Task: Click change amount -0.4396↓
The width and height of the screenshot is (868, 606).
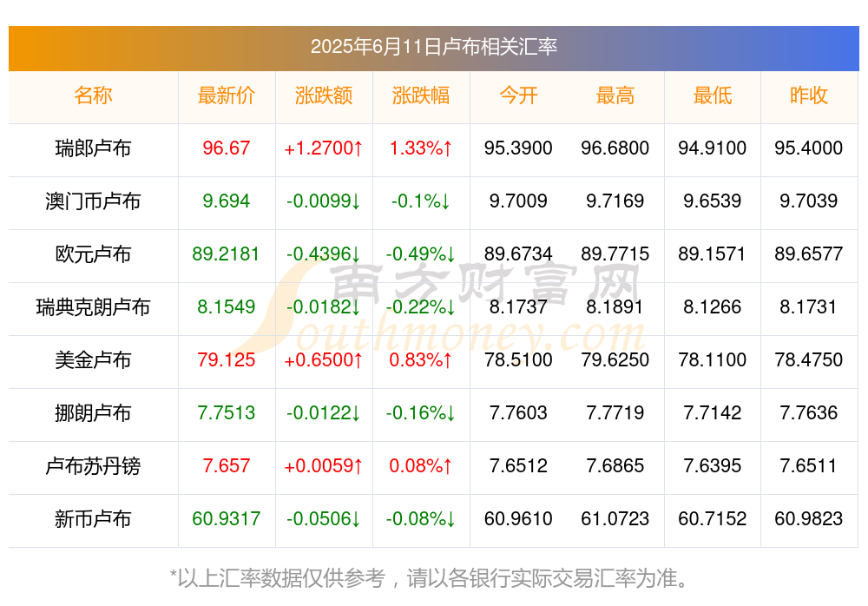Action: (x=323, y=254)
